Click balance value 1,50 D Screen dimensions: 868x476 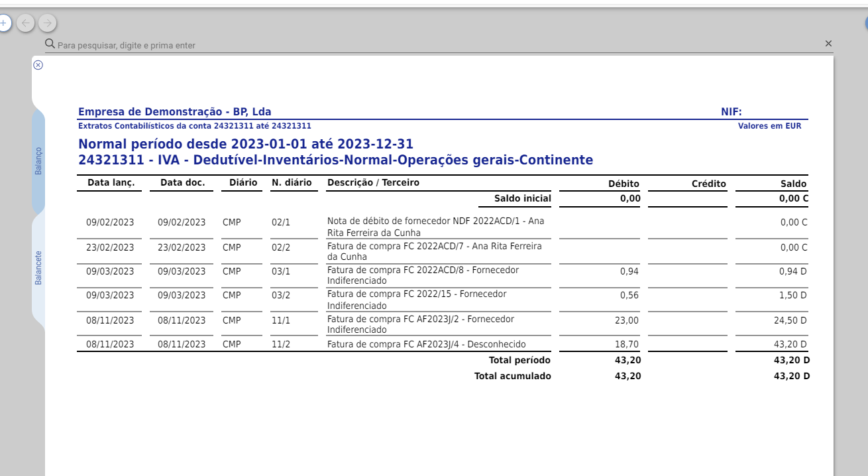pos(793,295)
